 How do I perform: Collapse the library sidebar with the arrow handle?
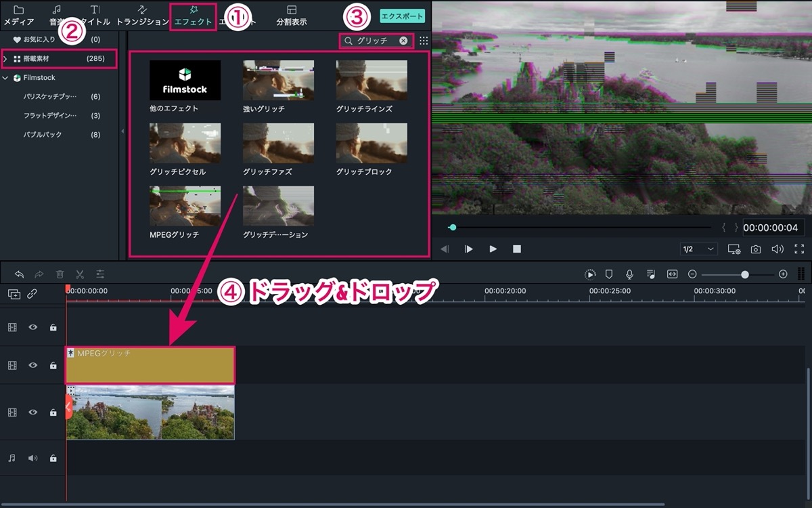click(122, 131)
